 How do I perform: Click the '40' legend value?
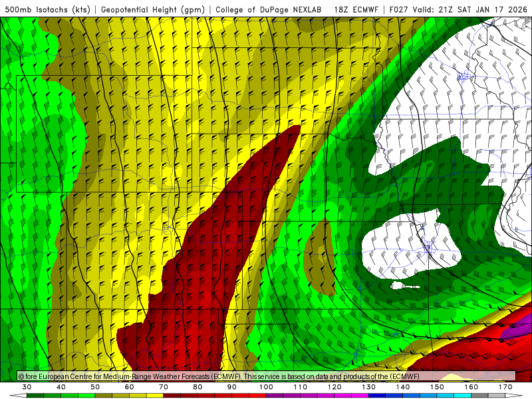click(61, 387)
